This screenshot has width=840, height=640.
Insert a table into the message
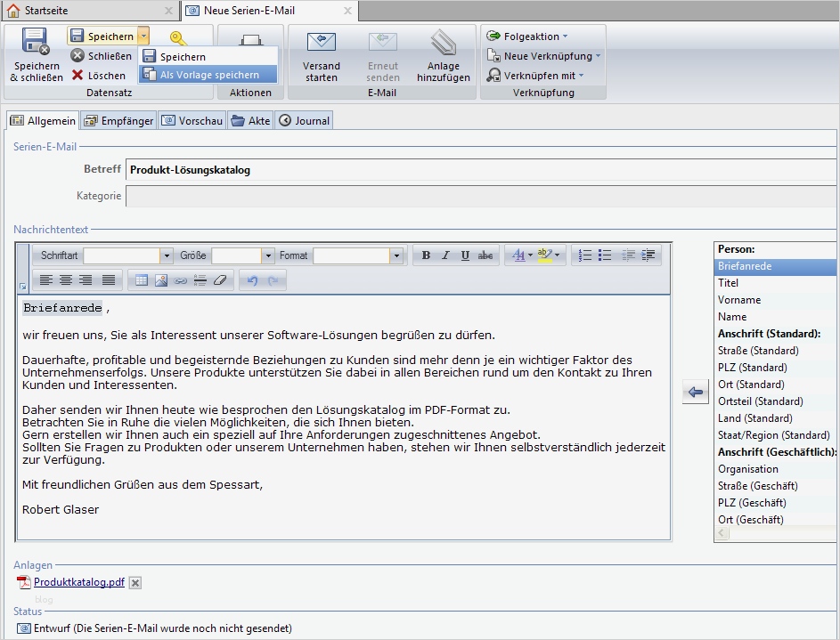pyautogui.click(x=141, y=279)
